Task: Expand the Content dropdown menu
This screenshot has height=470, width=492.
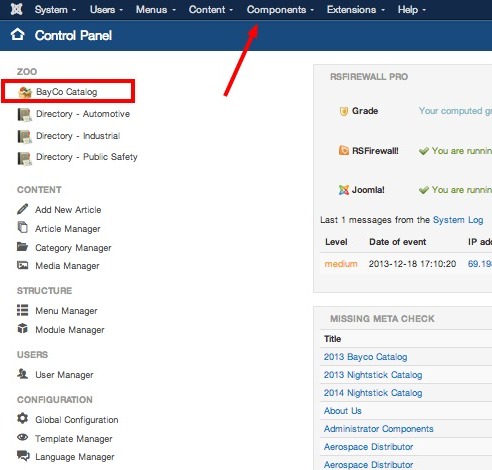Action: [x=211, y=10]
